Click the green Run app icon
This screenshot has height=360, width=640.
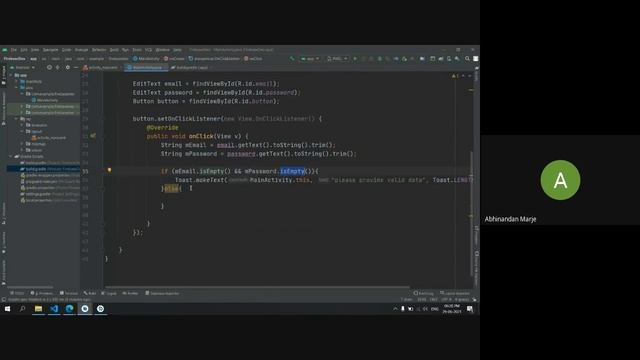pos(355,59)
